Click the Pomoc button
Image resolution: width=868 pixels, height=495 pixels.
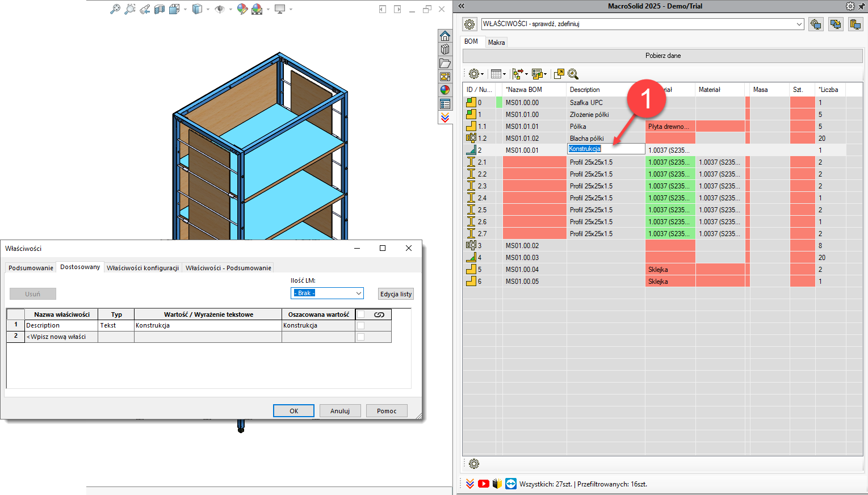tap(387, 411)
